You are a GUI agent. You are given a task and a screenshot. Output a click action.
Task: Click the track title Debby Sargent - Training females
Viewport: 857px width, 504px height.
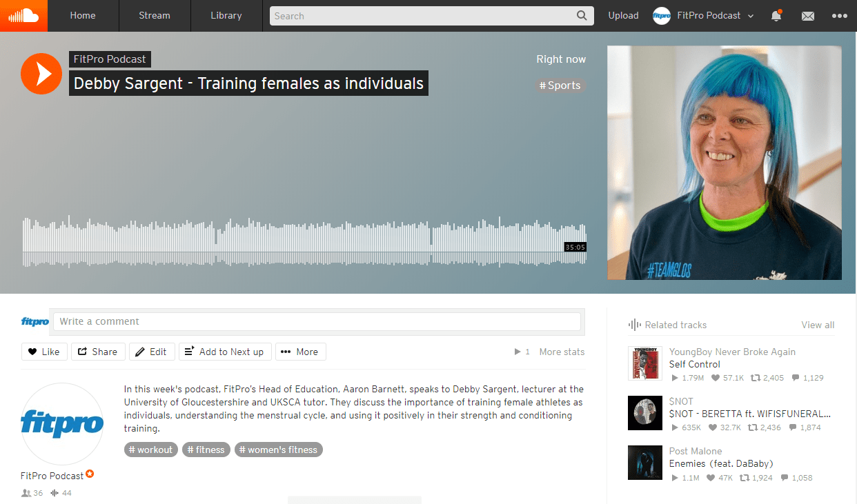(x=248, y=83)
